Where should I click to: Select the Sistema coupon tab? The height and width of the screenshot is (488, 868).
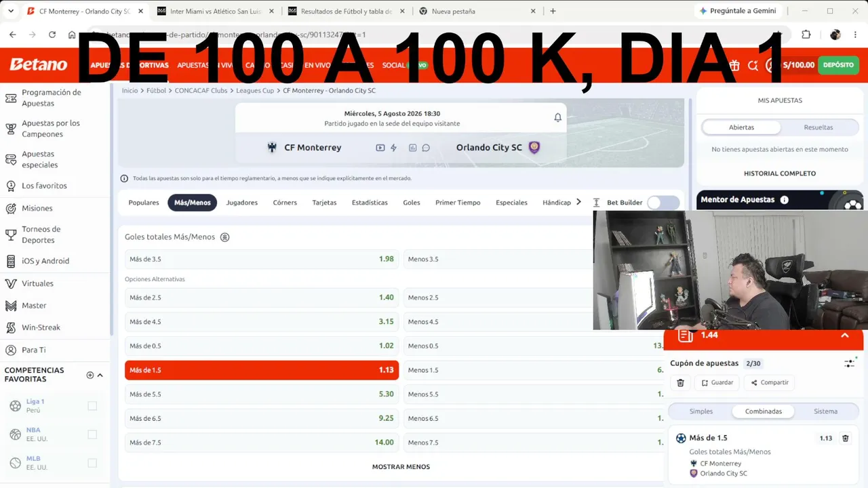click(x=825, y=411)
